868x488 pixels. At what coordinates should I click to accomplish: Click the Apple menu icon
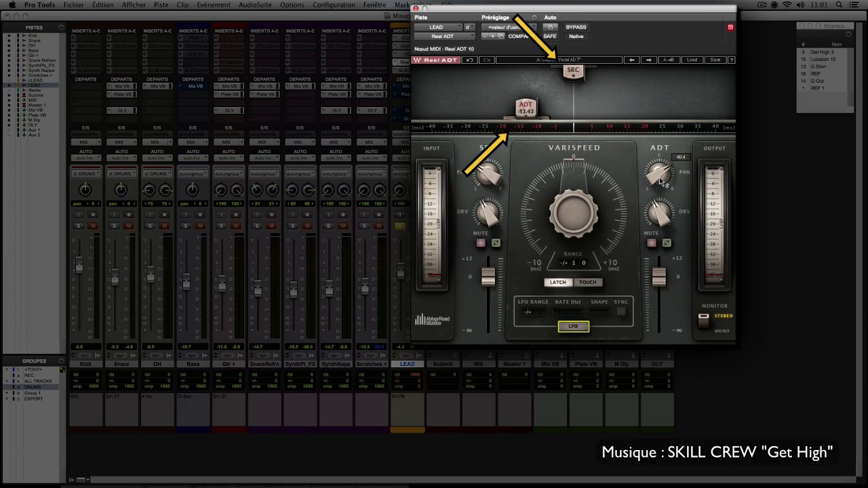12,5
